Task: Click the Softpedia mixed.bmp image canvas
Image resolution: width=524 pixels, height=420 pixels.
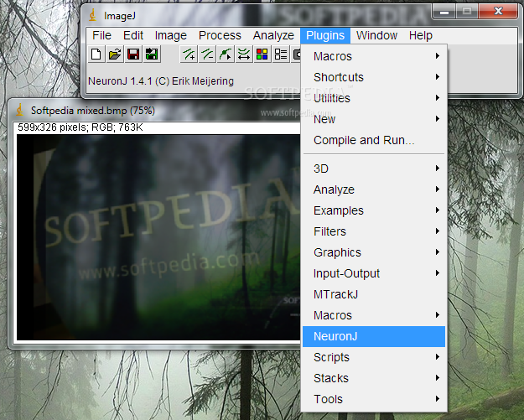Action: [158, 237]
